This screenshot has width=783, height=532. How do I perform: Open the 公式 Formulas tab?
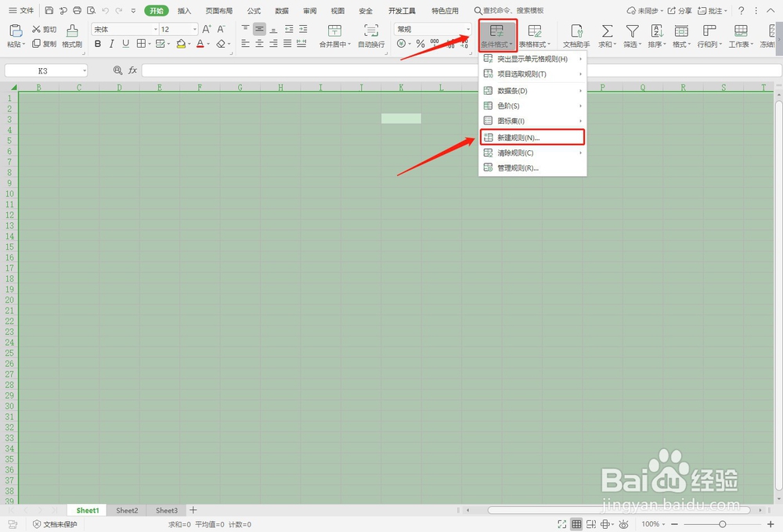point(254,10)
